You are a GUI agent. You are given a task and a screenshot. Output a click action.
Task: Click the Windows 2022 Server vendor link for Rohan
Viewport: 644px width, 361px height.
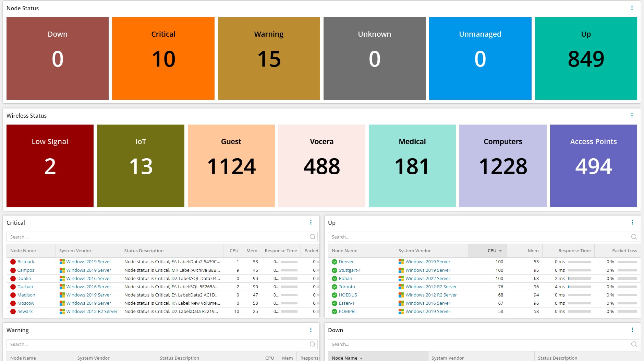tap(428, 278)
